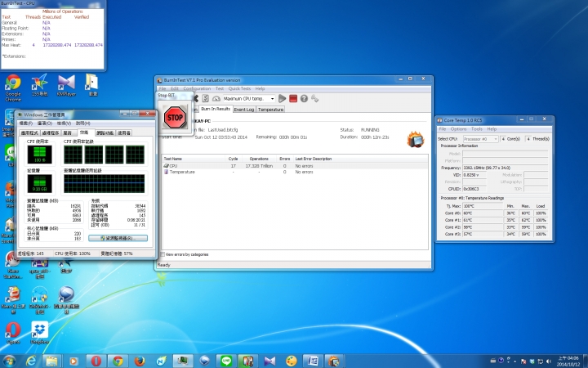The height and width of the screenshot is (368, 588).
Task: Click the Resource Monitor button in Task Manager
Action: click(118, 238)
